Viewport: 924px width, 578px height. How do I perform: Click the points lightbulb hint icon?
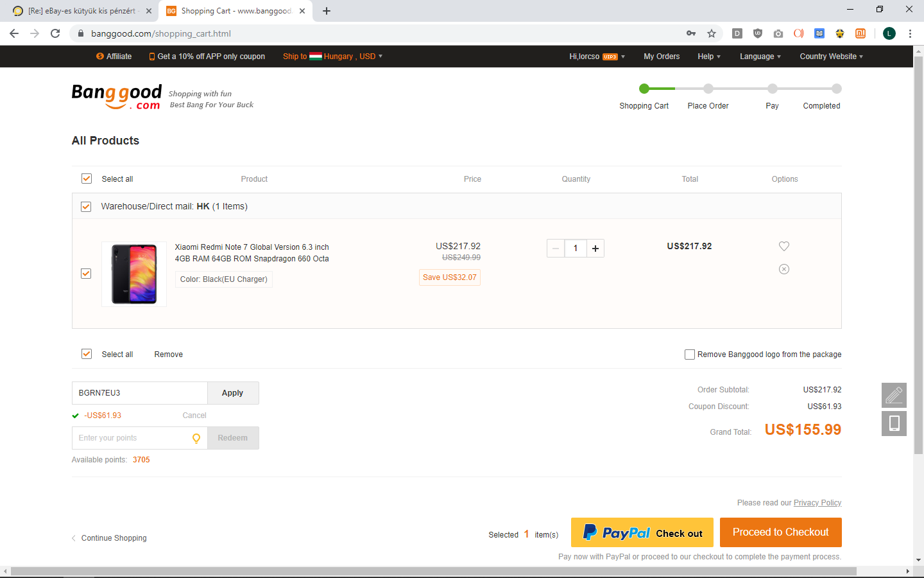click(x=196, y=438)
